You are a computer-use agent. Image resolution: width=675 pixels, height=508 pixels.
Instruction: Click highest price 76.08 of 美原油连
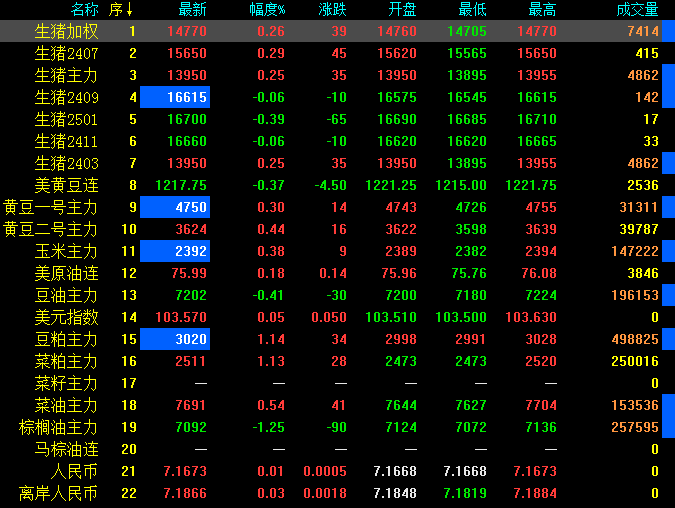pyautogui.click(x=539, y=273)
